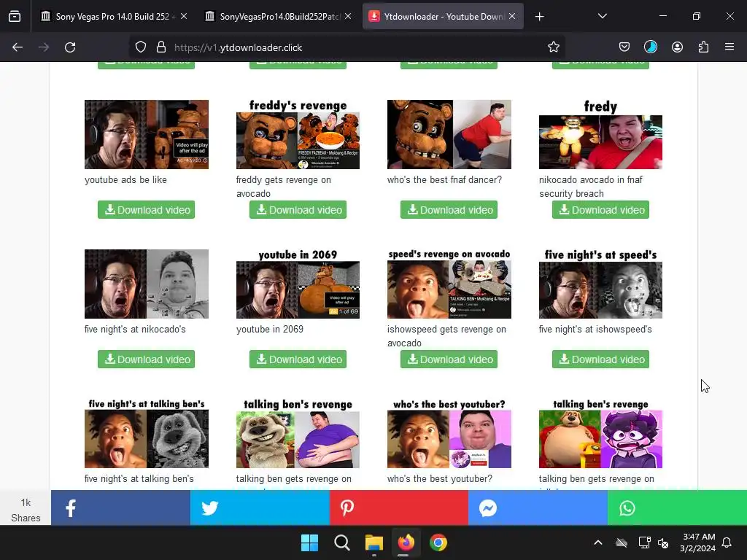Viewport: 747px width, 560px height.
Task: Close the first Sony Vegas Pro tab
Action: [184, 17]
